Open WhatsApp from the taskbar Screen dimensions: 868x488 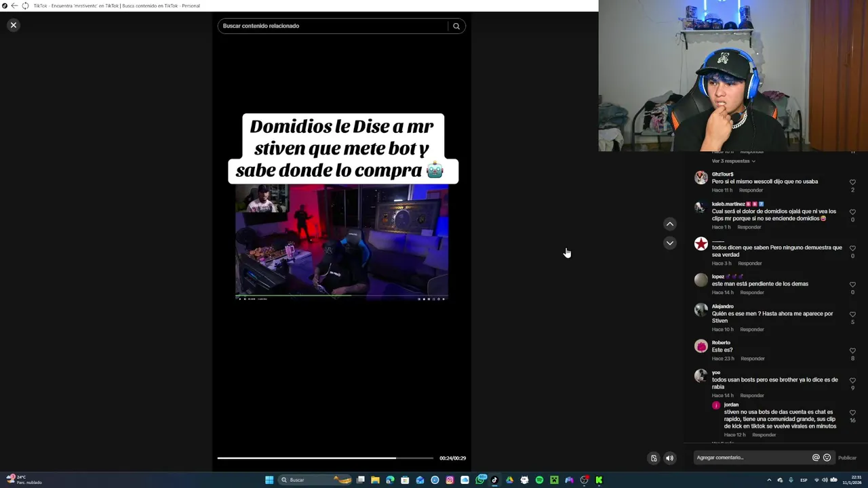click(480, 480)
